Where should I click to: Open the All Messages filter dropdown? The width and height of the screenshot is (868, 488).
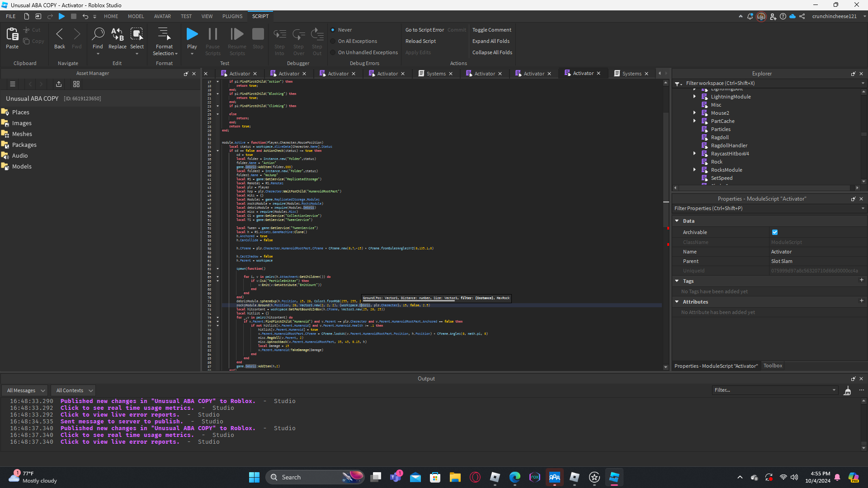point(25,390)
